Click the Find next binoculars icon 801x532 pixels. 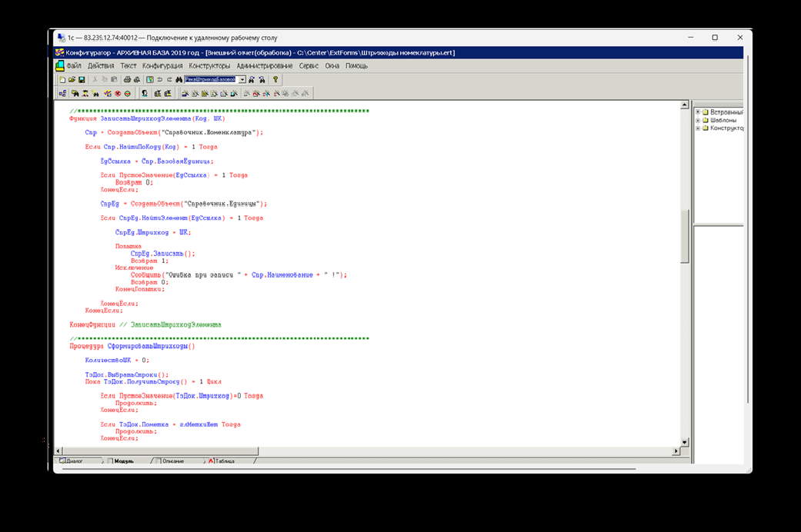tap(252, 80)
